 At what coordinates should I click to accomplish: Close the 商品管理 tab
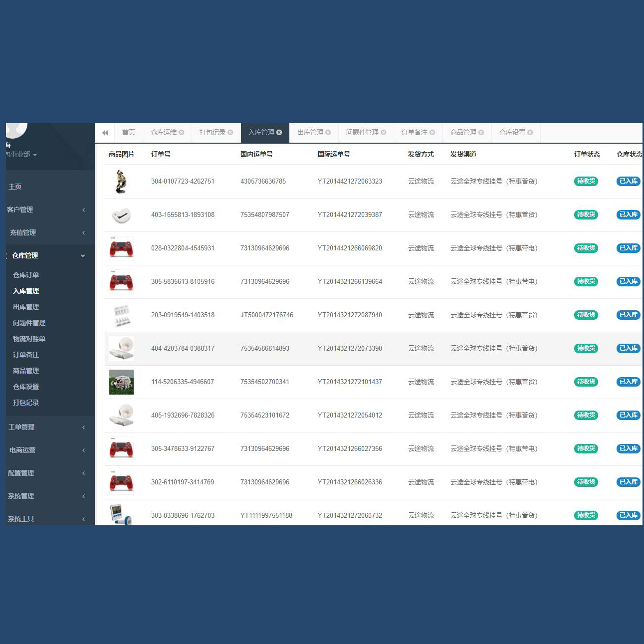pos(481,133)
